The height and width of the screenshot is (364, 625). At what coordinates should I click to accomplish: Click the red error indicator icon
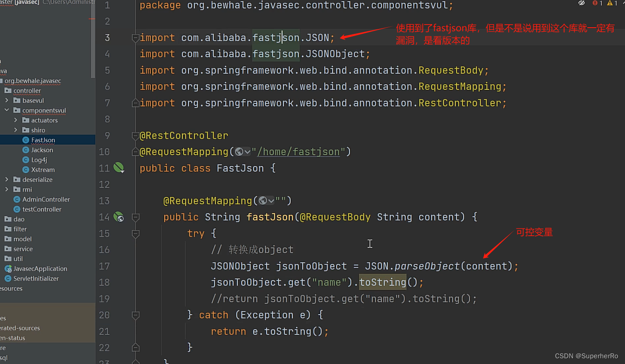595,3
